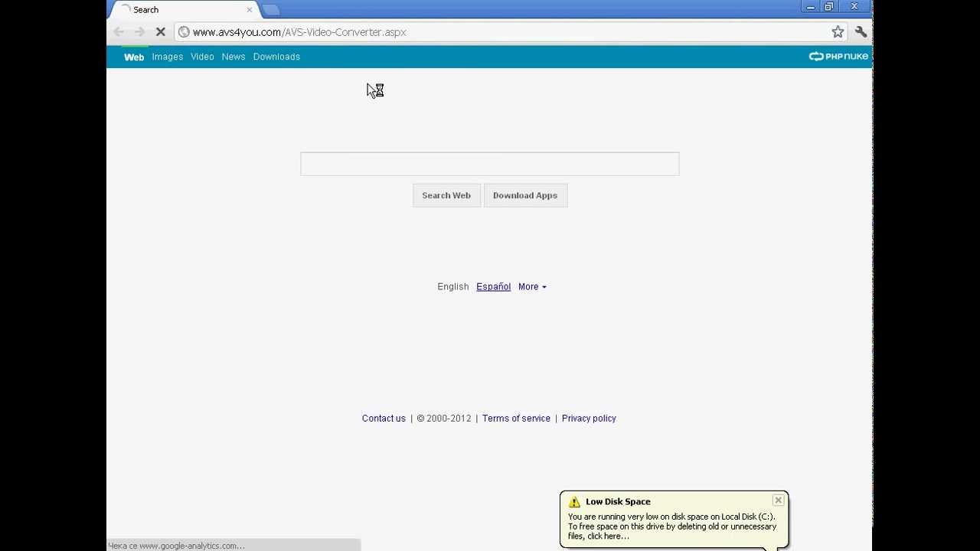This screenshot has height=551, width=980.
Task: Stop loading page with X button
Action: coord(161,32)
